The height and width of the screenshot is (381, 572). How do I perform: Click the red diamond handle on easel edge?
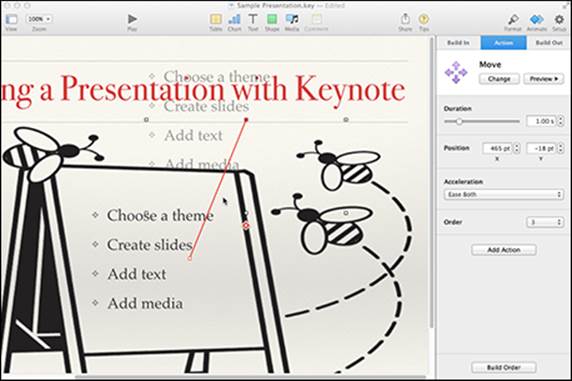(x=246, y=226)
